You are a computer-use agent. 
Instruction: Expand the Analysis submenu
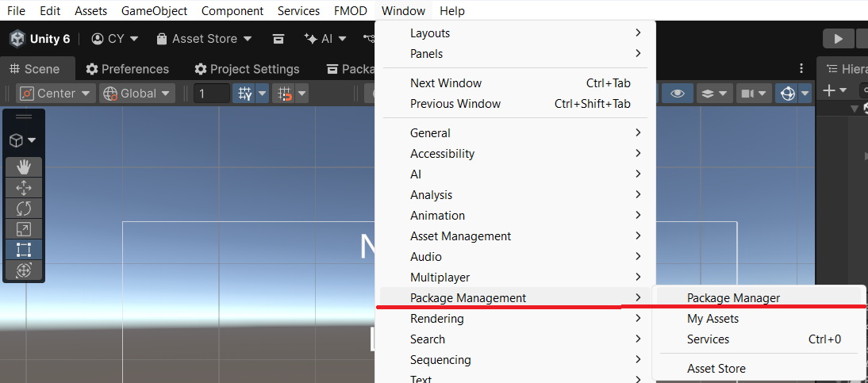(516, 195)
